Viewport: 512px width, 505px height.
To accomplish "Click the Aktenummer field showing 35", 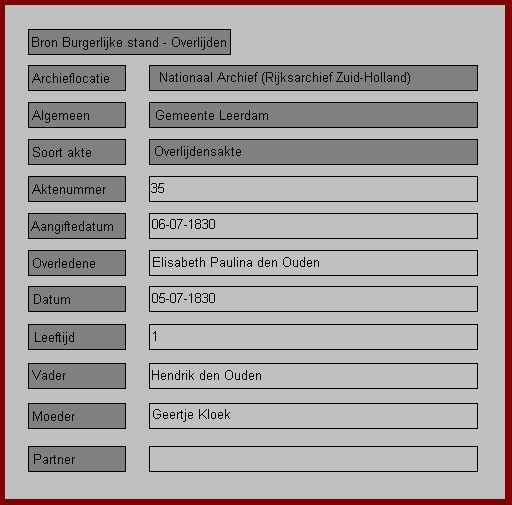I will pos(313,189).
